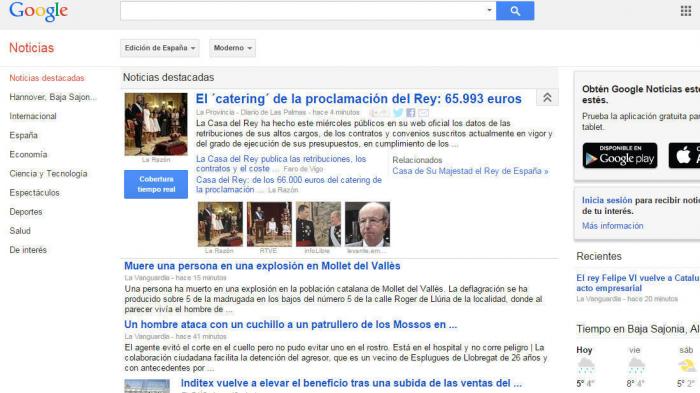Screen dimensions: 700x393
Task: Open Inditex vuelve a elevar el beneficio headline
Action: 351,383
